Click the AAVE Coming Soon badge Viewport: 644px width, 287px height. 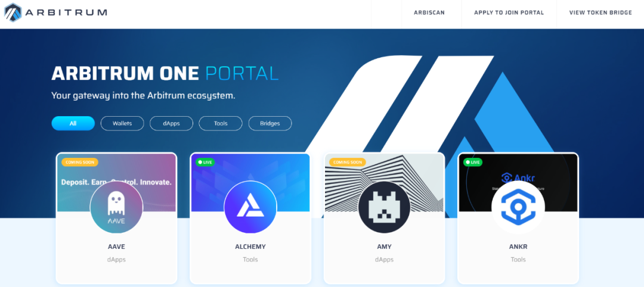click(80, 162)
